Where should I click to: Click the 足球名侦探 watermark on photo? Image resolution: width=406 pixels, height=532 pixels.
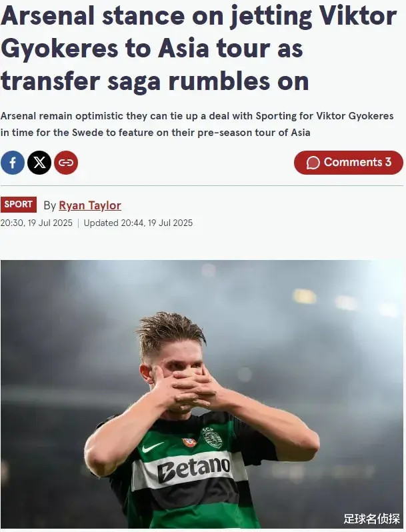tap(372, 519)
